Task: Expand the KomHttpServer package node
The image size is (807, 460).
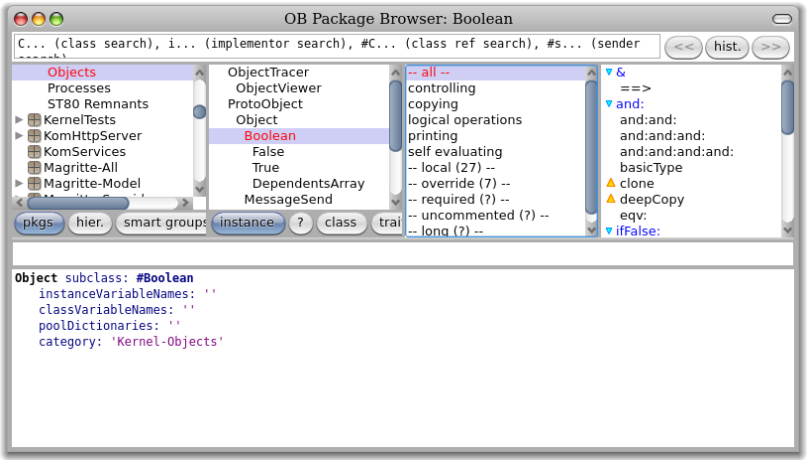Action: pyautogui.click(x=19, y=136)
